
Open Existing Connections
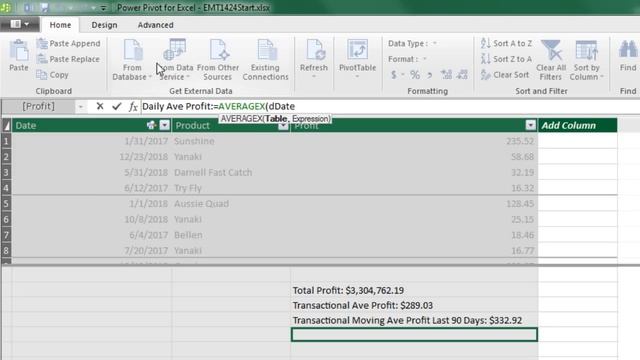coord(265,60)
